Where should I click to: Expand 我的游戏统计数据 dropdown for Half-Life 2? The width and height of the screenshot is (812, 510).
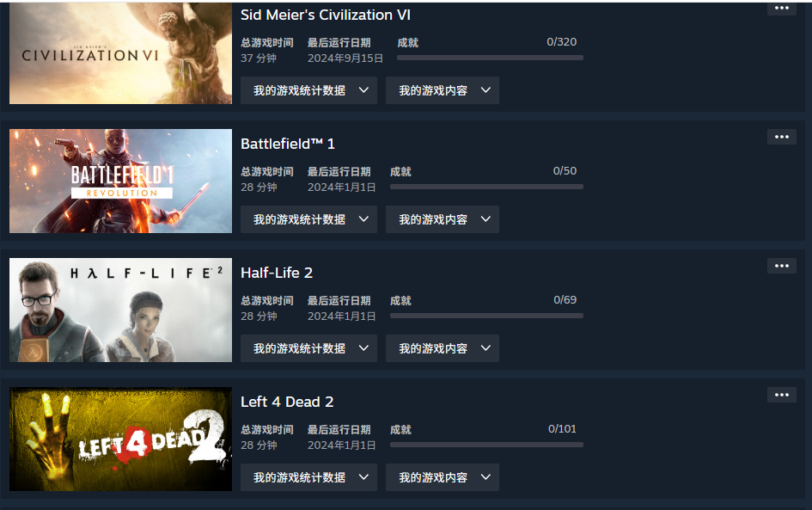308,348
